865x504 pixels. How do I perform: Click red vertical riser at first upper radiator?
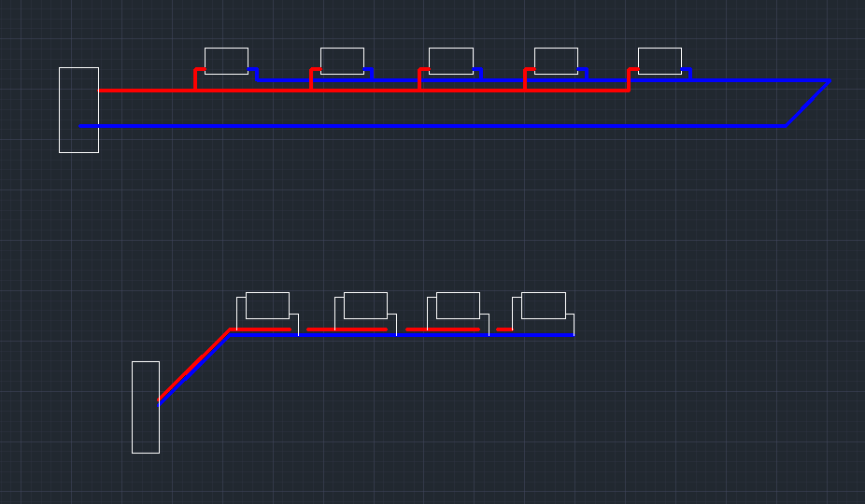coord(195,80)
